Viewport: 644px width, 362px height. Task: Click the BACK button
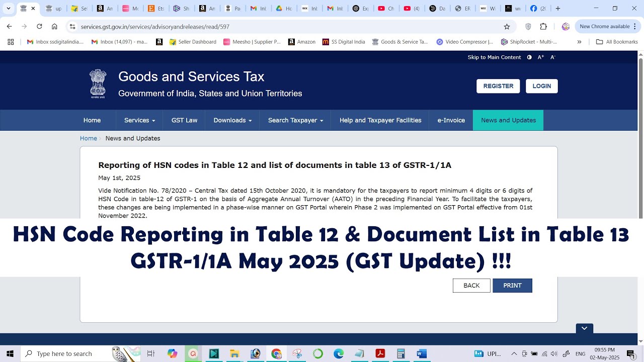point(471,286)
